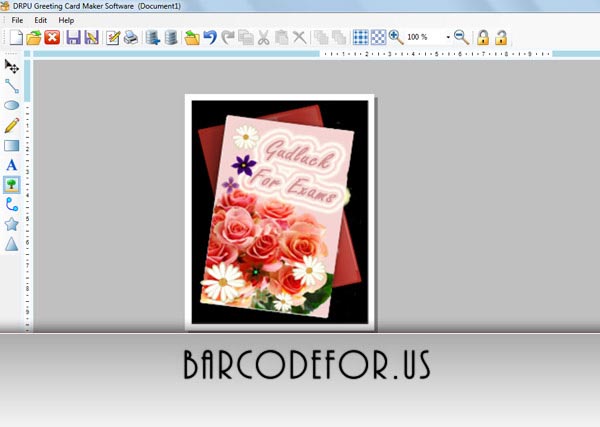Viewport: 600px width, 427px height.
Task: Select the Insert Picture tool
Action: pos(12,185)
